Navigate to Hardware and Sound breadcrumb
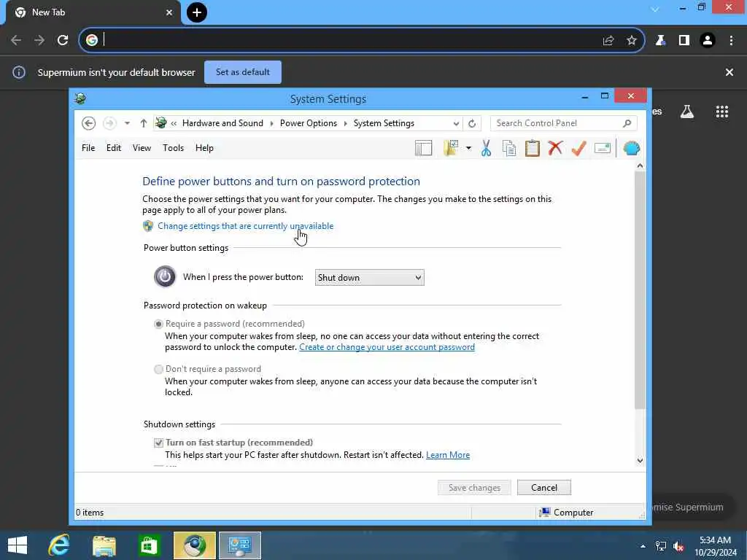The image size is (747, 560). (x=222, y=123)
